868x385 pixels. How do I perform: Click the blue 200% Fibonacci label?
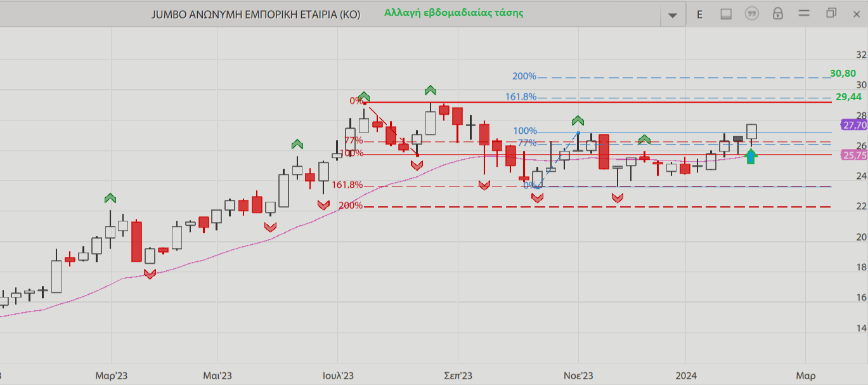point(524,77)
